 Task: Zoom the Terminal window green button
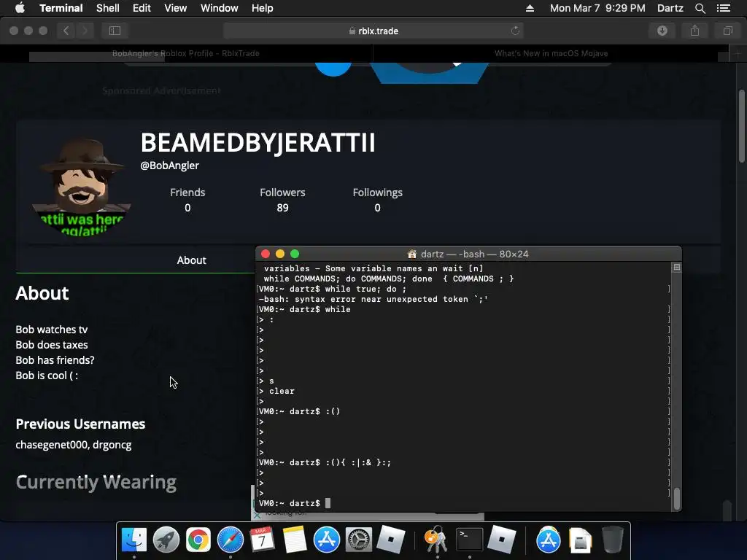[295, 254]
